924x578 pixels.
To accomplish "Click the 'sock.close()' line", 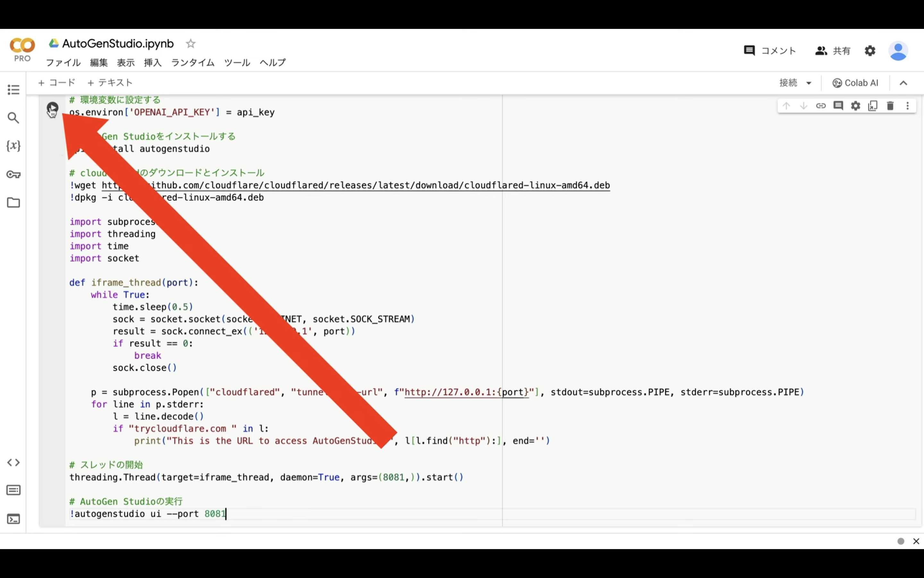I will 145,368.
